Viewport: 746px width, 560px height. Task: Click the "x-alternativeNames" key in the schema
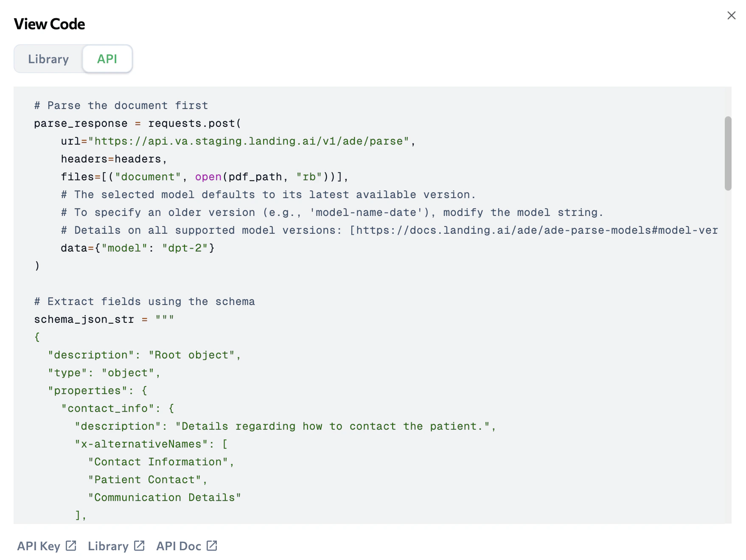click(141, 444)
